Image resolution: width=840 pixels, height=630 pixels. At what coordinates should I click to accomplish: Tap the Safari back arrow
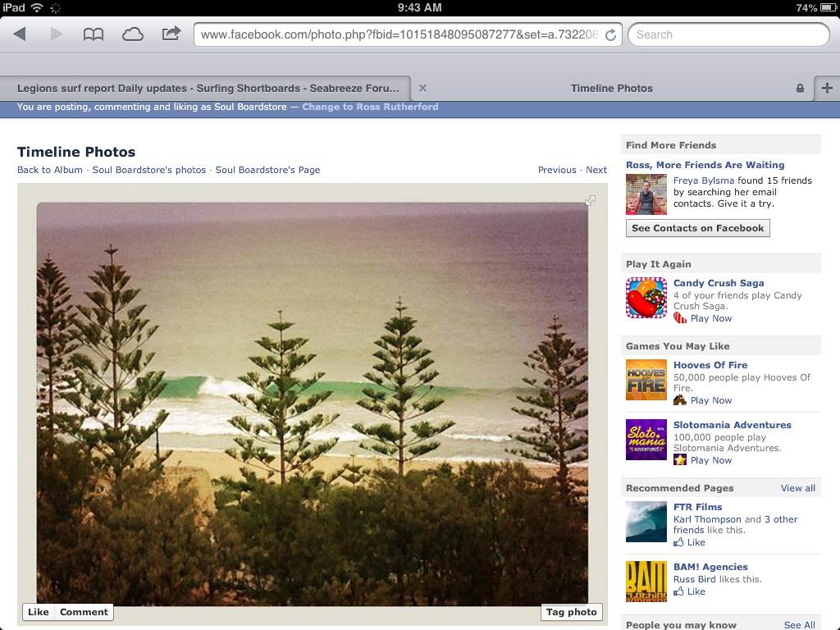point(20,34)
